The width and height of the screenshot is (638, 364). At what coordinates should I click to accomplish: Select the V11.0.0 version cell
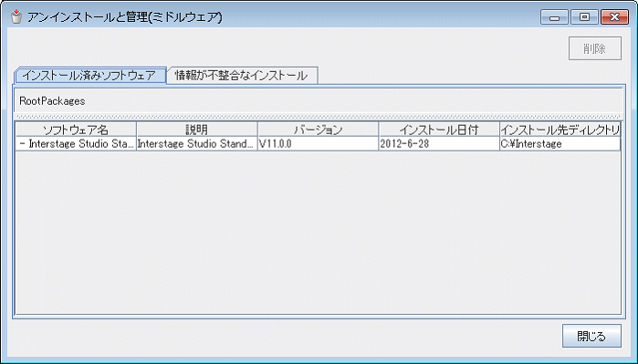click(x=318, y=144)
